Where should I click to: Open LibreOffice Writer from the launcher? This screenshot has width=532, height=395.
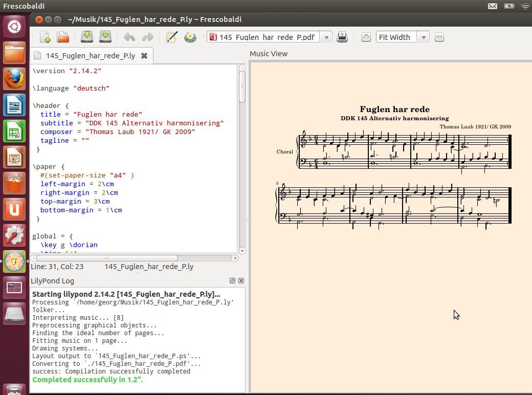14,105
